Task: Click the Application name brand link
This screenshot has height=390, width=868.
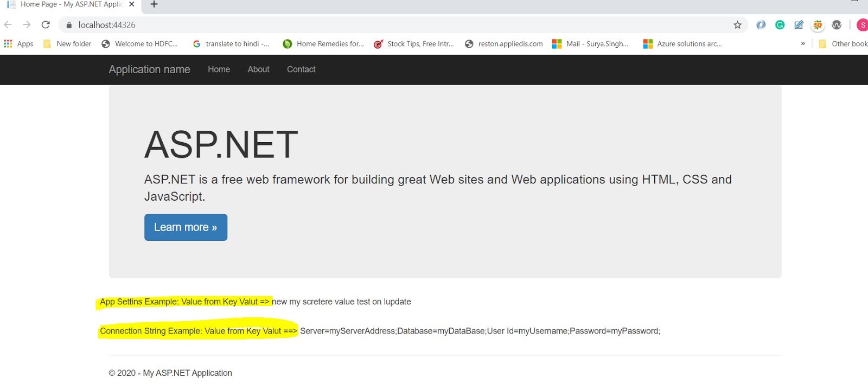Action: [149, 69]
